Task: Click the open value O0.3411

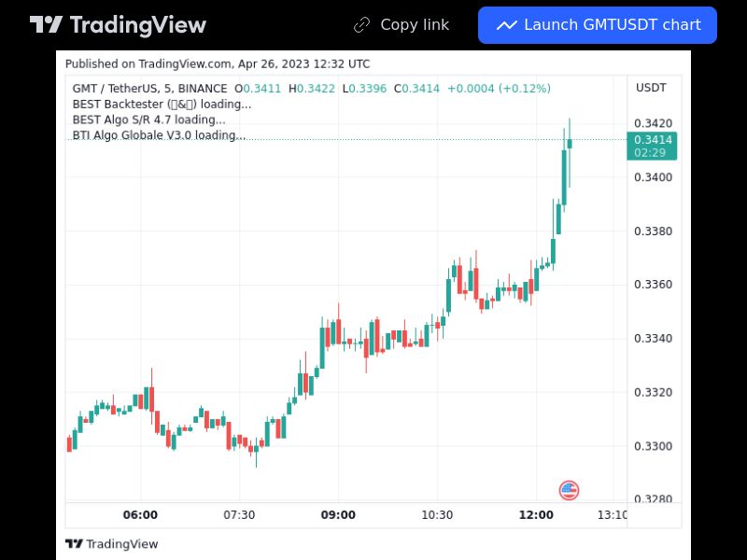Action: pyautogui.click(x=258, y=89)
